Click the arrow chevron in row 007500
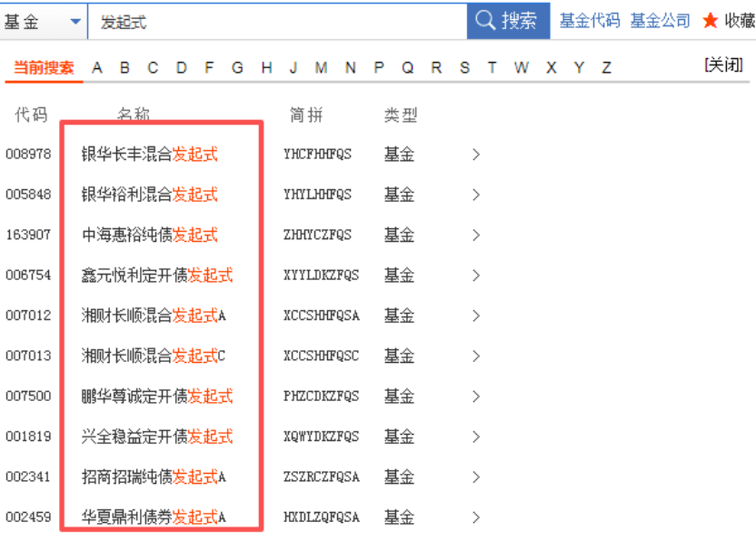The height and width of the screenshot is (542, 756). coord(476,396)
